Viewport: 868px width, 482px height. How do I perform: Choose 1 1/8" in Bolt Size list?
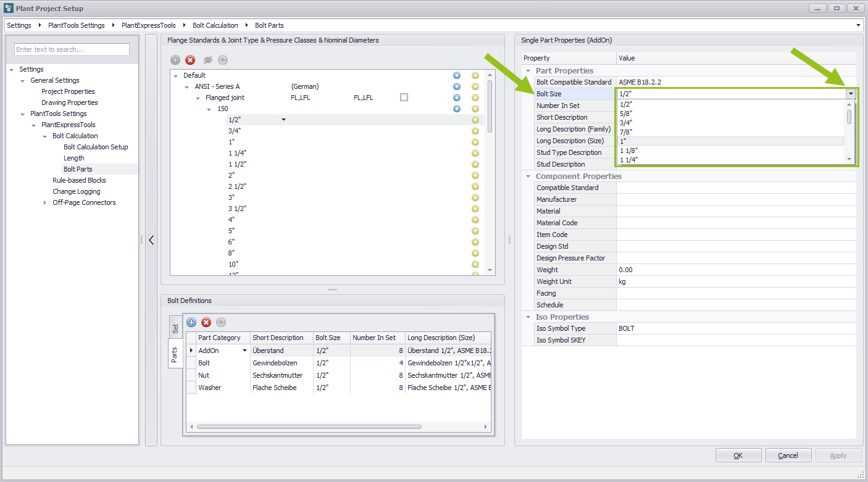[x=730, y=150]
